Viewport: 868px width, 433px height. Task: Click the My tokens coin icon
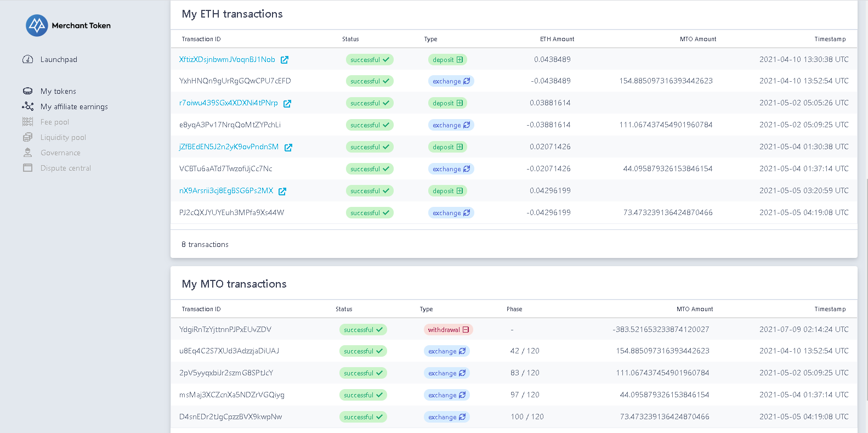coord(27,91)
